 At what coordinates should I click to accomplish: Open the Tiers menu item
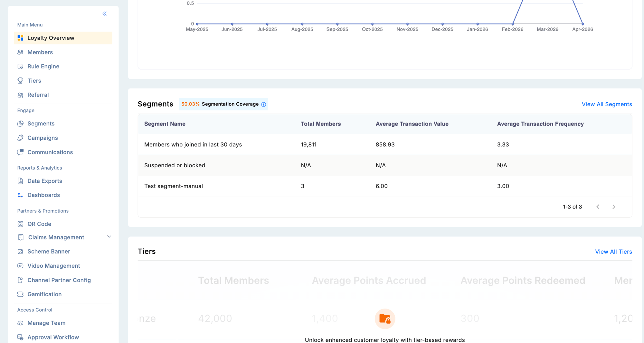63,81
